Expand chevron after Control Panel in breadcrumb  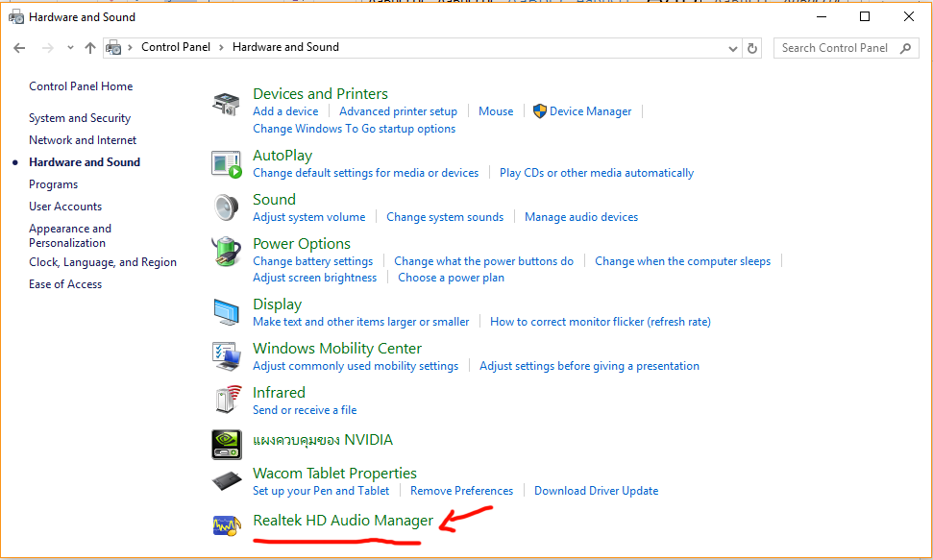coord(221,48)
